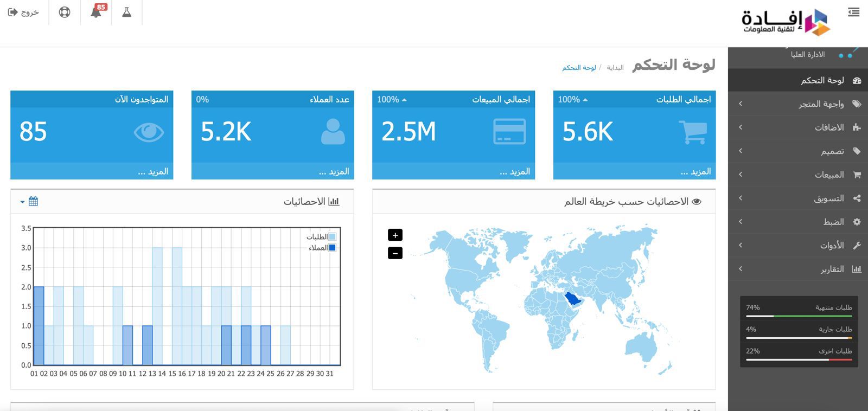The image size is (868, 411).
Task: Open the flask icon in top bar
Action: (x=126, y=12)
